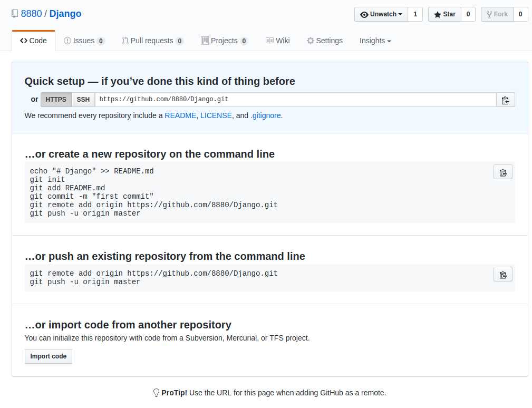Image resolution: width=532 pixels, height=408 pixels.
Task: Open the Settings gear tab
Action: click(x=325, y=41)
